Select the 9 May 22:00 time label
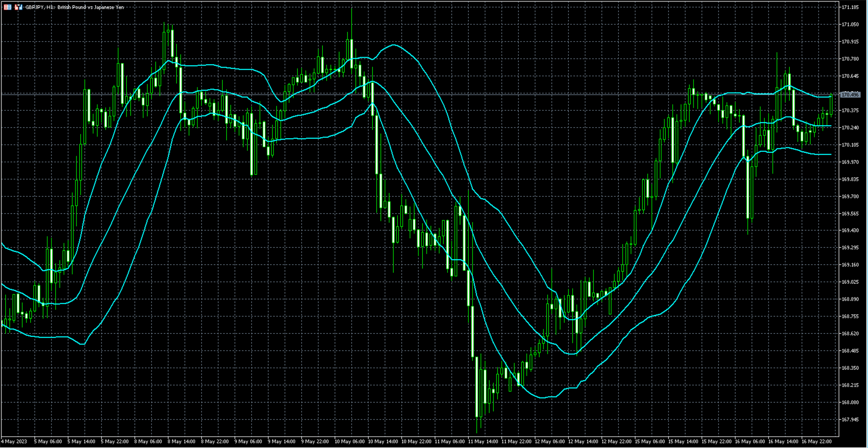The image size is (868, 448). 315,442
